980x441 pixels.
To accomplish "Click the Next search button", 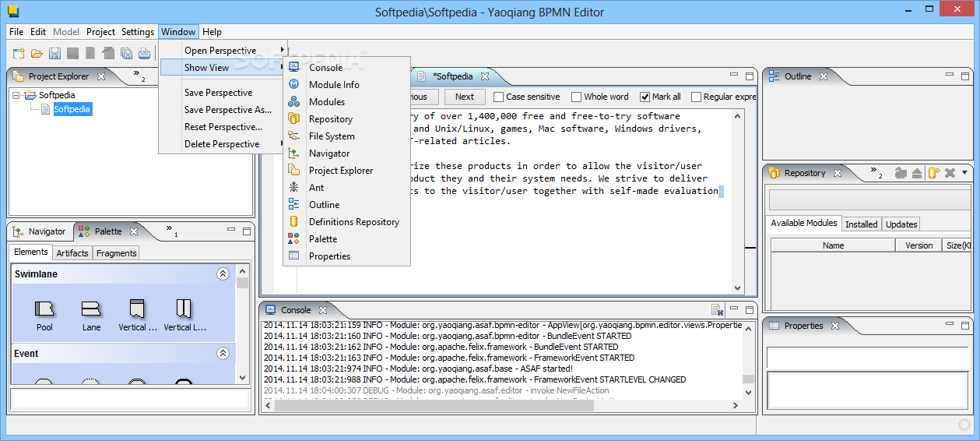I will point(465,97).
